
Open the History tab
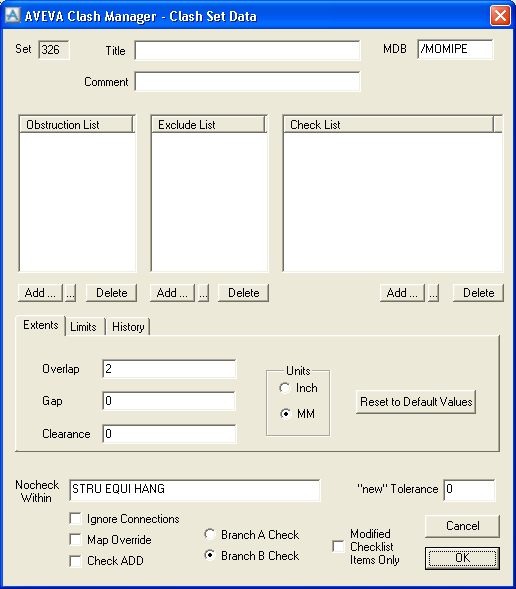[x=128, y=327]
